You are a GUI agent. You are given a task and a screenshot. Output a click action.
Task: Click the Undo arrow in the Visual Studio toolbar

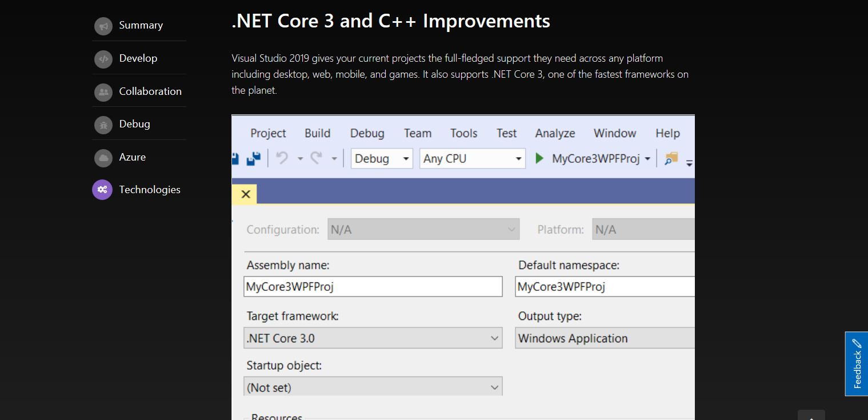click(282, 158)
